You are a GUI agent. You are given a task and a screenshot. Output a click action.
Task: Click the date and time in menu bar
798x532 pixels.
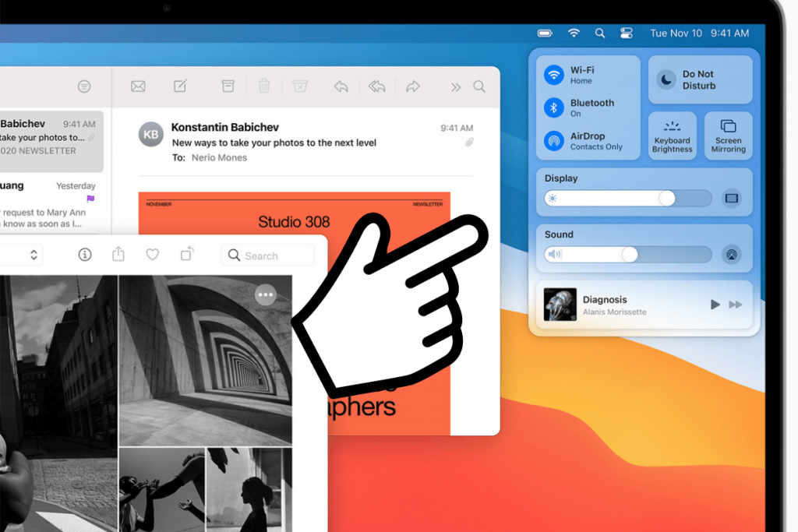click(699, 33)
